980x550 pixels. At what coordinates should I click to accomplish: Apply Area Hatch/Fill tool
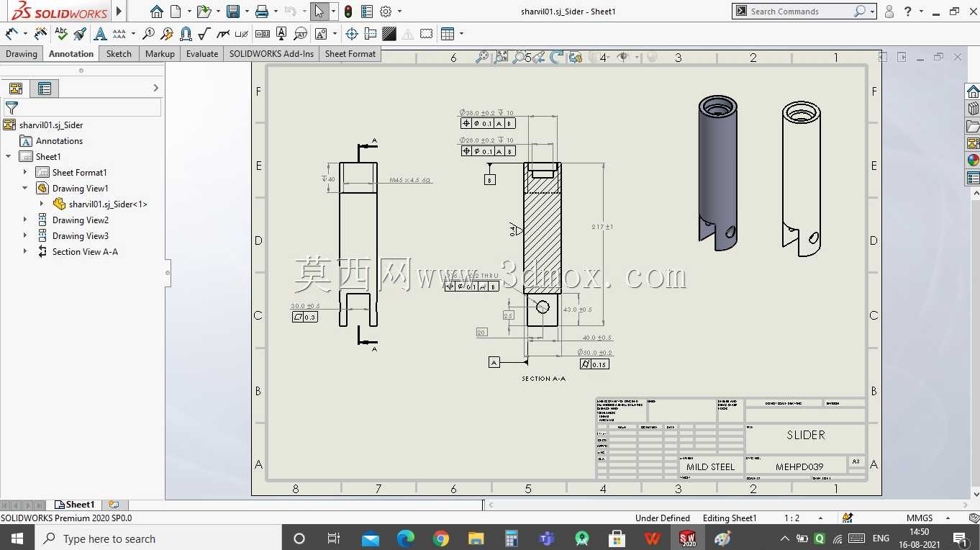pos(389,33)
